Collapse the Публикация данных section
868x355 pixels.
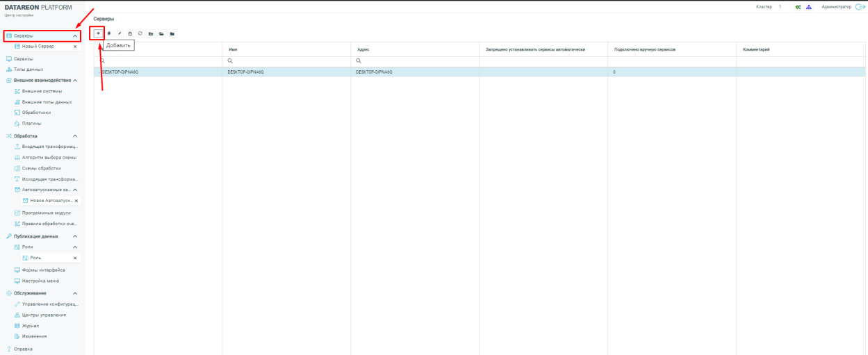point(75,236)
